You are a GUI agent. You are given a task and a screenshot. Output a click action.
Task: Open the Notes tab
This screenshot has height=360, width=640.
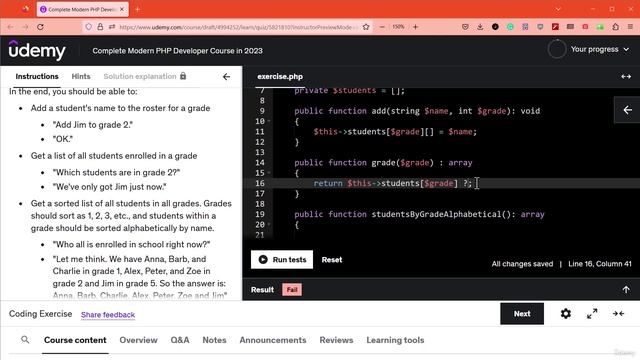click(x=214, y=340)
